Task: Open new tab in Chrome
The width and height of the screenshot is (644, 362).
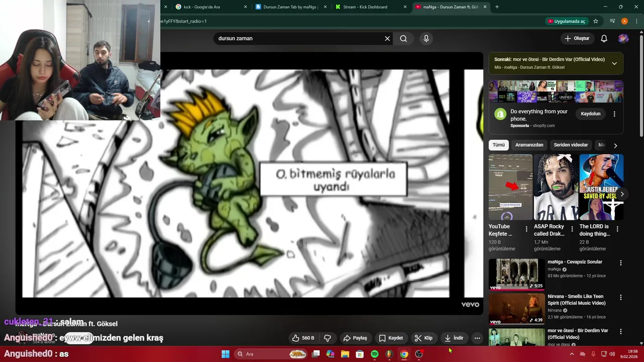Action: coord(497,7)
